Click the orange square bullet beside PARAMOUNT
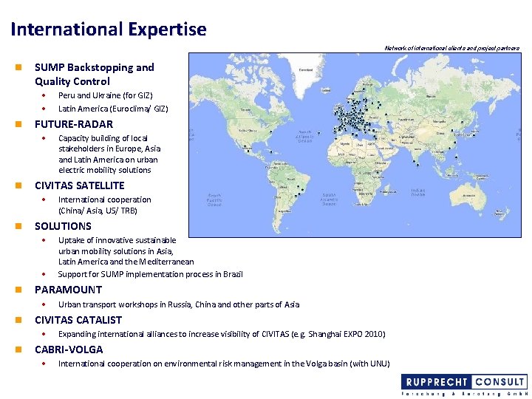Image resolution: width=532 pixels, height=399 pixels. 18,290
